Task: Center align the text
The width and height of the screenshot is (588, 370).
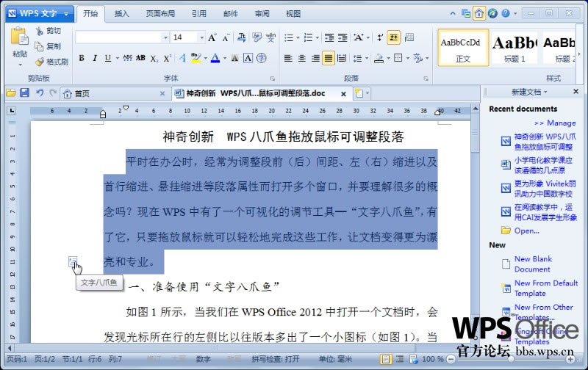Action: coord(301,58)
